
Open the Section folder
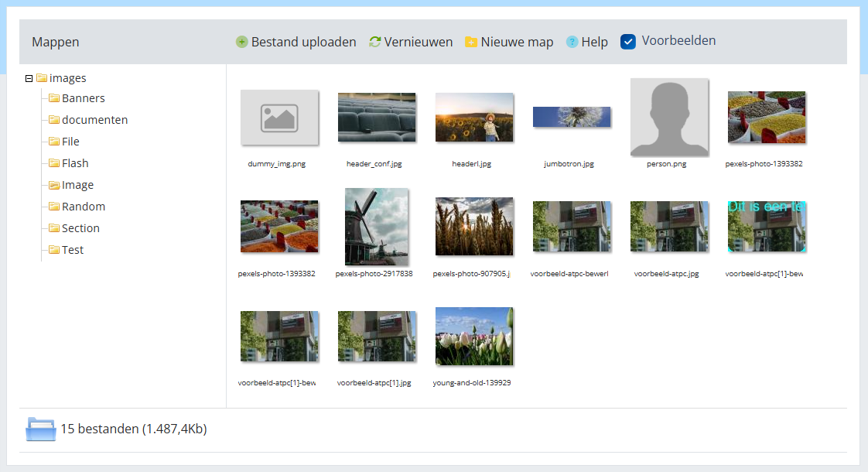coord(80,228)
